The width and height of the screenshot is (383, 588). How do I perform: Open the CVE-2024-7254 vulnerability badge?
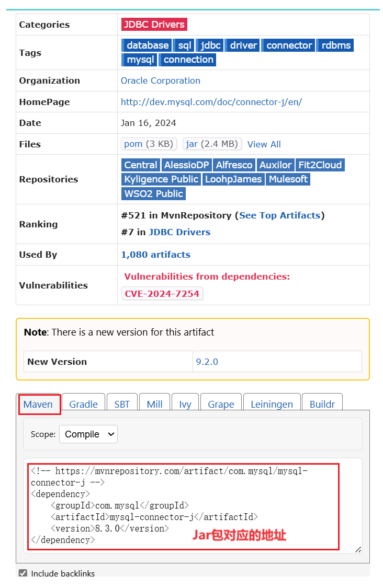pos(162,294)
